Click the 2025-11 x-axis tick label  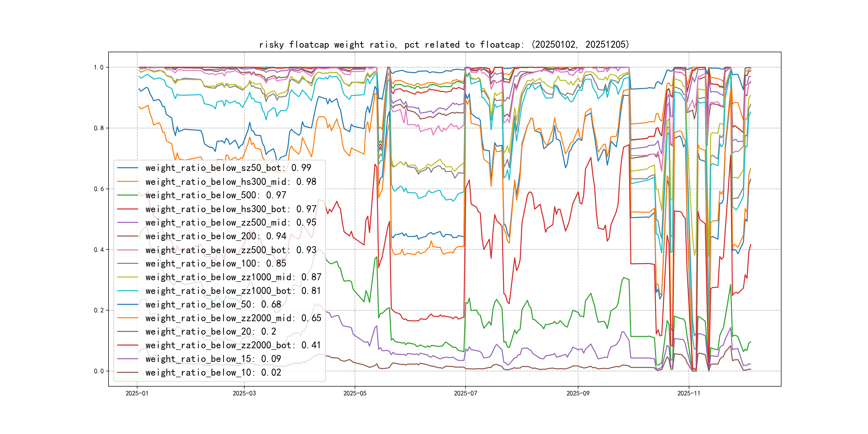coord(689,393)
